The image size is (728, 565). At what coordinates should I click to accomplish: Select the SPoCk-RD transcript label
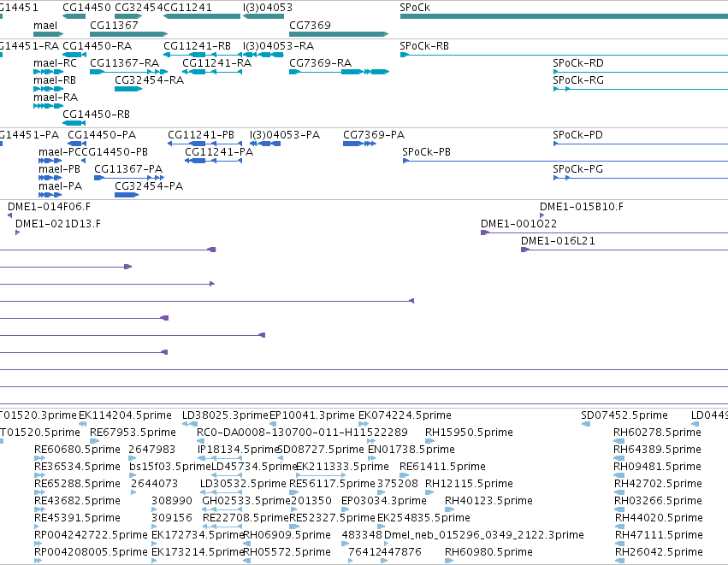[578, 63]
